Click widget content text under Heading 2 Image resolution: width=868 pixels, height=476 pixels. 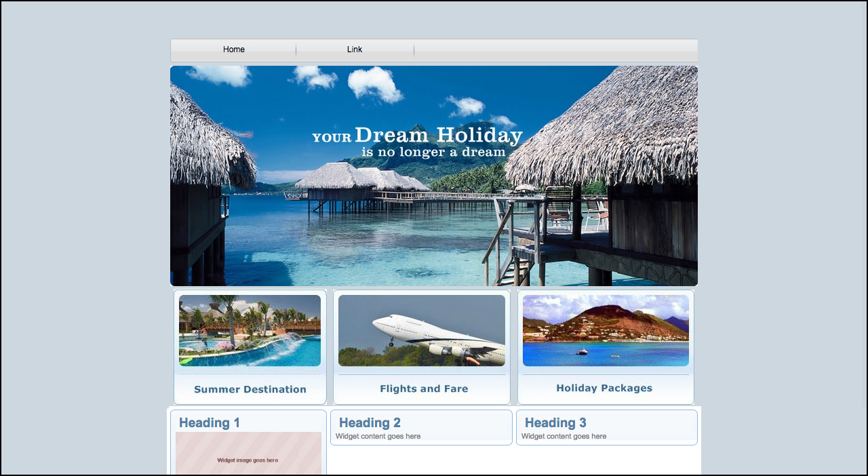coord(378,437)
